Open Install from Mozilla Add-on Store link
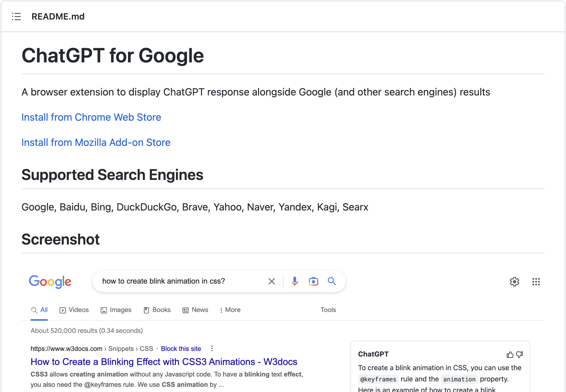The height and width of the screenshot is (392, 566). [x=95, y=142]
